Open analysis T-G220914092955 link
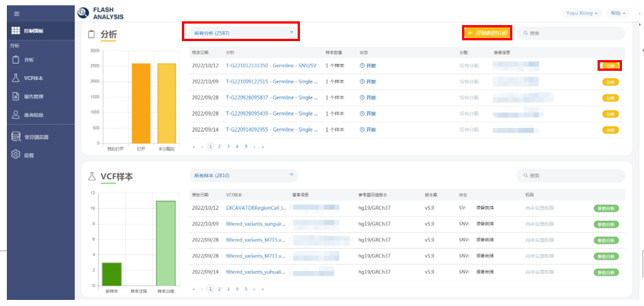Image resolution: width=644 pixels, height=306 pixels. pos(272,129)
